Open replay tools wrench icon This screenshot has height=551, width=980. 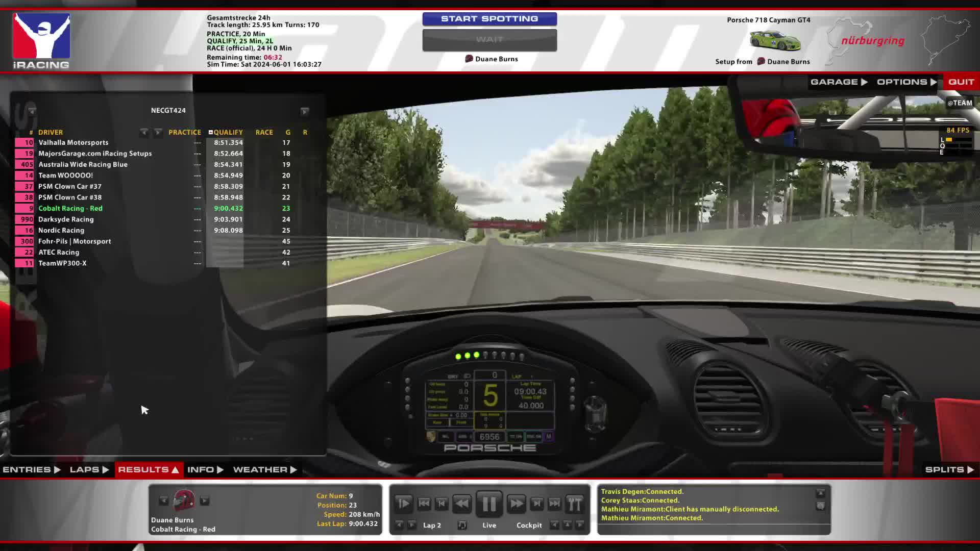tap(574, 504)
